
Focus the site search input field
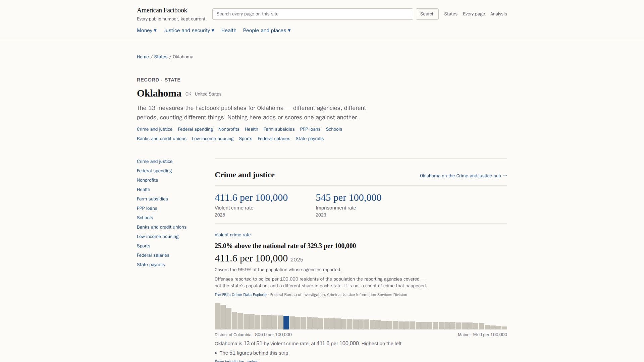point(313,14)
